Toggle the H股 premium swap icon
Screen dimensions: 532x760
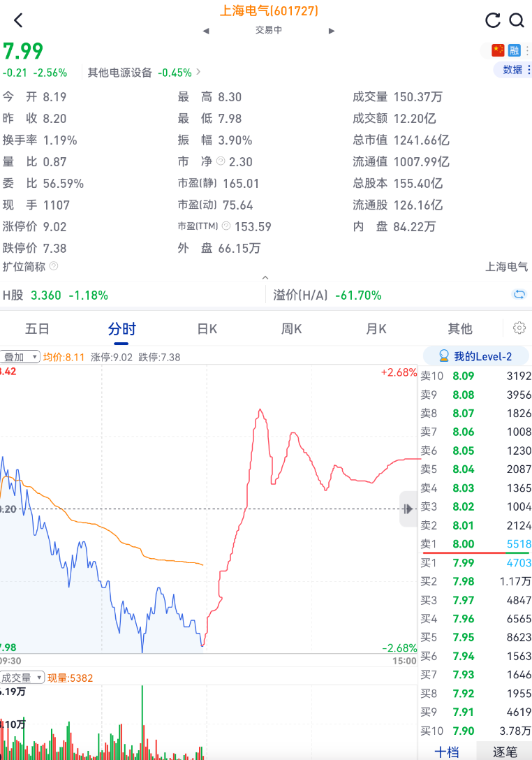pos(519,294)
